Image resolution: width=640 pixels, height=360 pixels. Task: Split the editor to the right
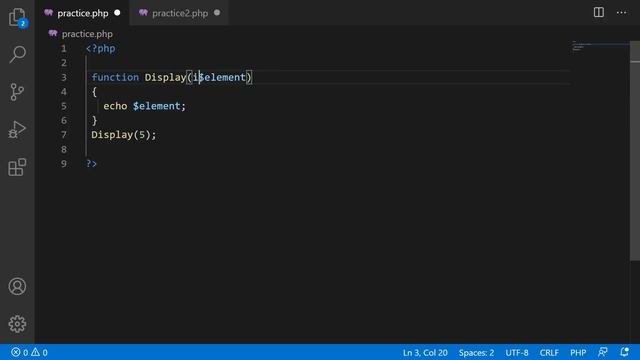599,13
